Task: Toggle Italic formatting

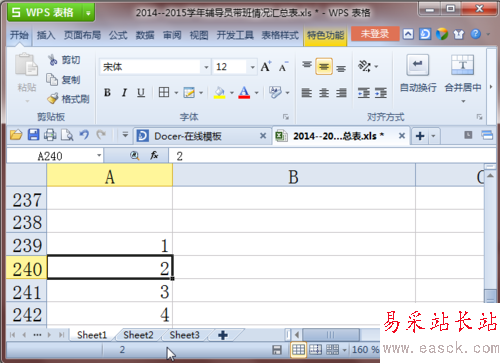Action: point(124,93)
